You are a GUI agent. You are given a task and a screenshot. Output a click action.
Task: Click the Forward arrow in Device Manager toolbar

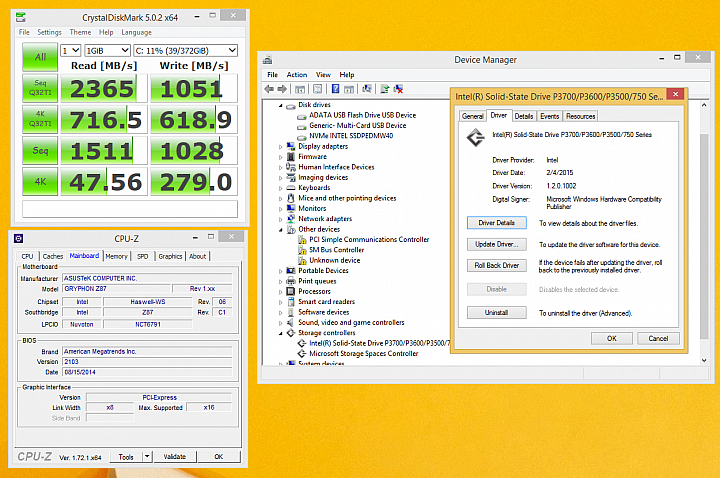coord(282,89)
